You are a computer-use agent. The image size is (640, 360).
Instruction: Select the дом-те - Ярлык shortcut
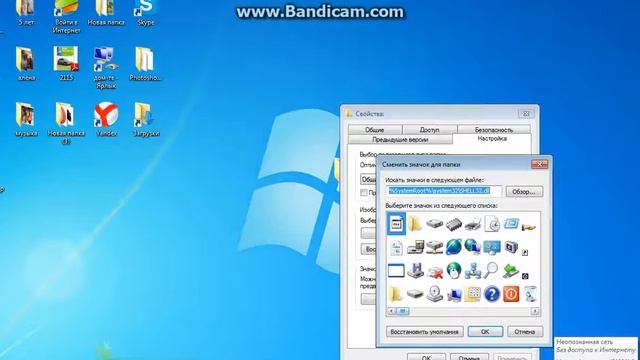[106, 68]
